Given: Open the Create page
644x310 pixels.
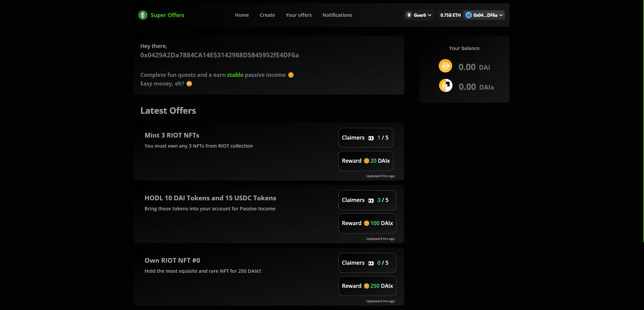Looking at the screenshot, I should [x=267, y=15].
